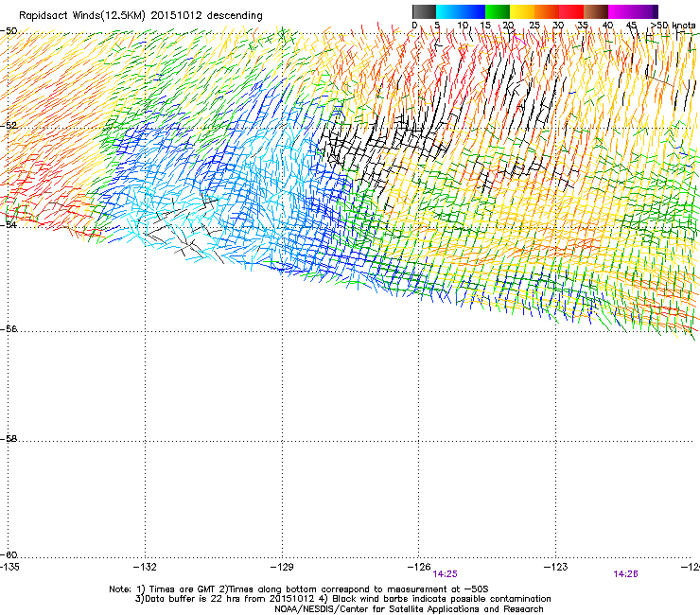This screenshot has height=615, width=700.
Task: Click 'Black wind barbs indicate possible contamination' note
Action: [442, 599]
